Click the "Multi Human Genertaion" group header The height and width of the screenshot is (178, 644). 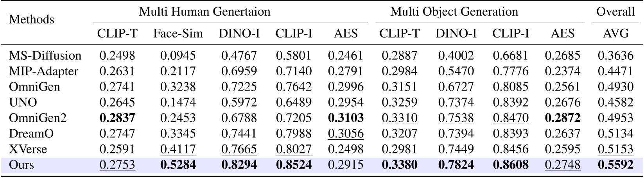click(205, 12)
